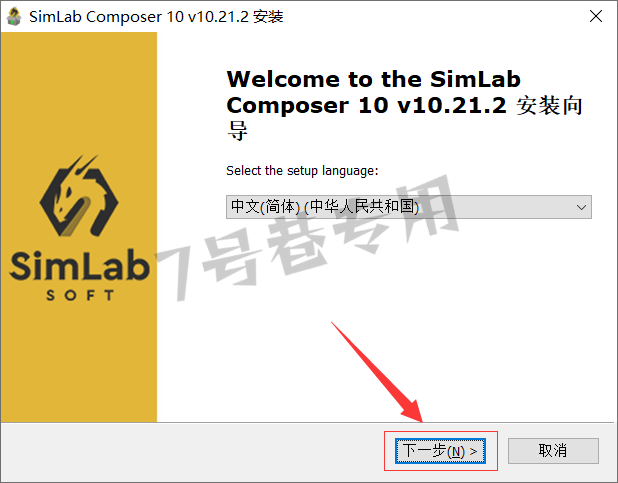Click the red arrow annotation pointing to Next
The height and width of the screenshot is (483, 618).
(377, 372)
